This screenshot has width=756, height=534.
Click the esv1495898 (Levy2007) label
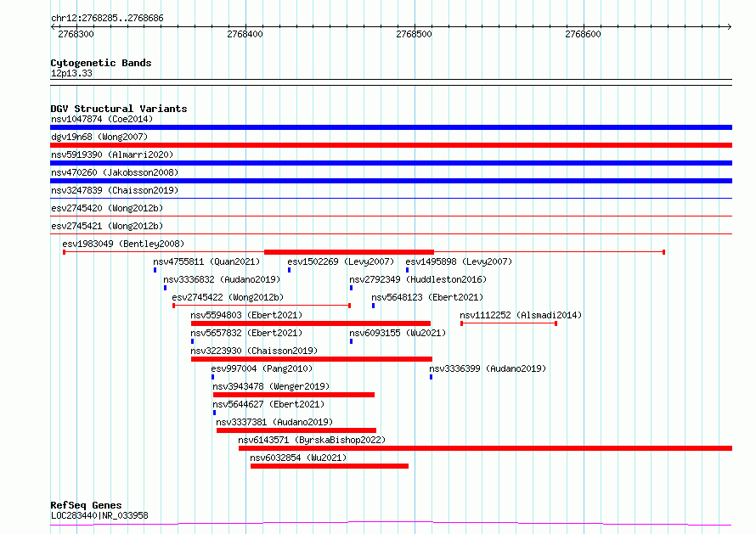tap(459, 261)
